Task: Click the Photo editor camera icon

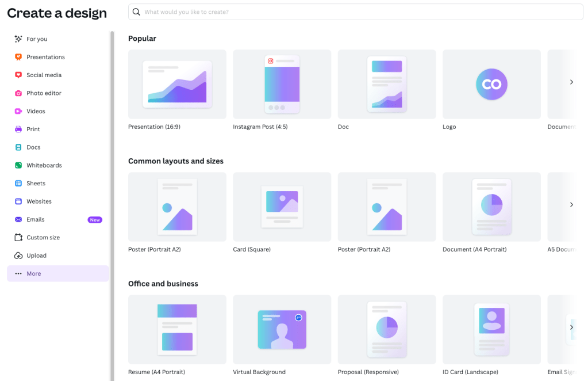Action: (18, 93)
